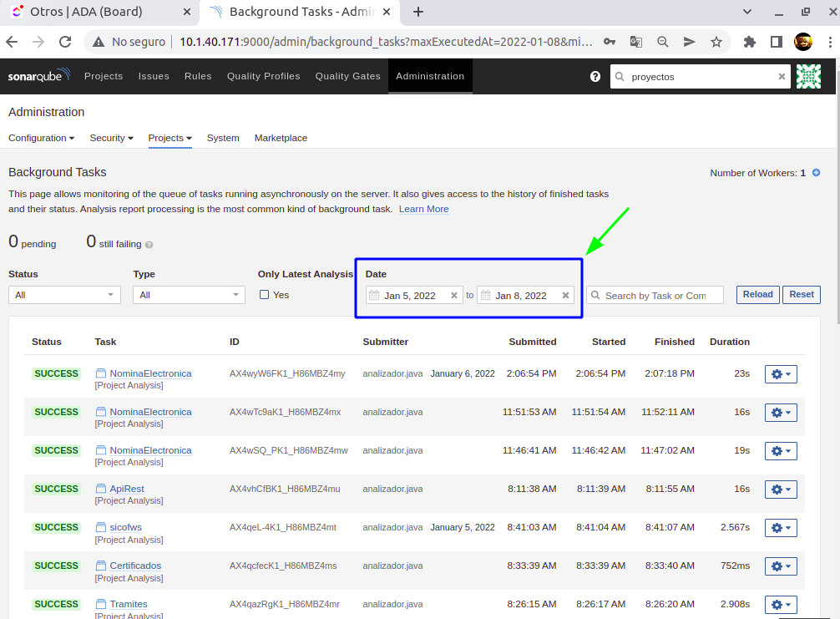Open the user avatar menu in navbar

(808, 76)
